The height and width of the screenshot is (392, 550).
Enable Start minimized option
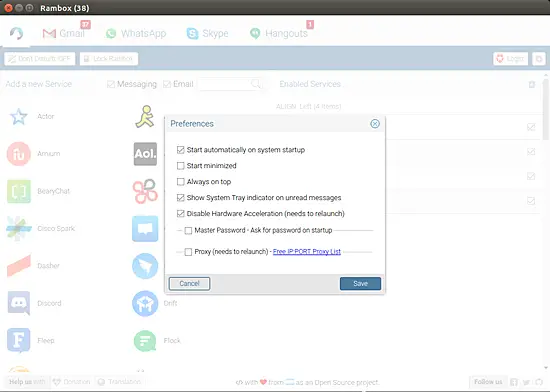click(180, 166)
